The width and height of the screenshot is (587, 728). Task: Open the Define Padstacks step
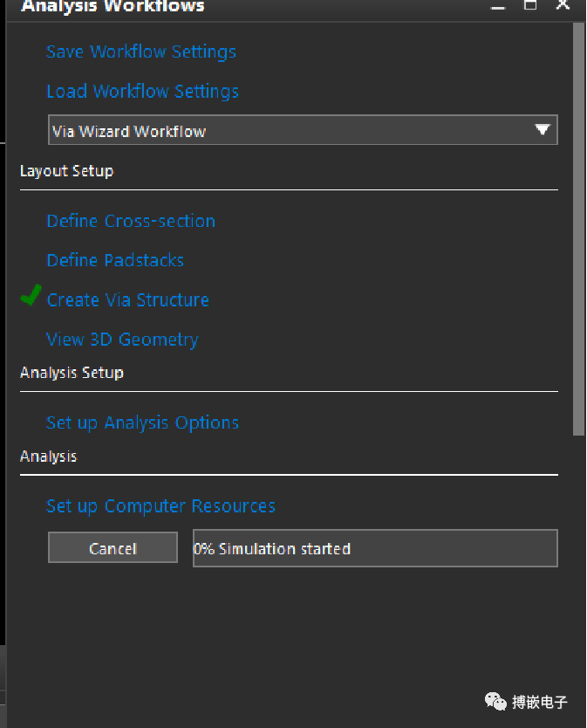(x=115, y=260)
